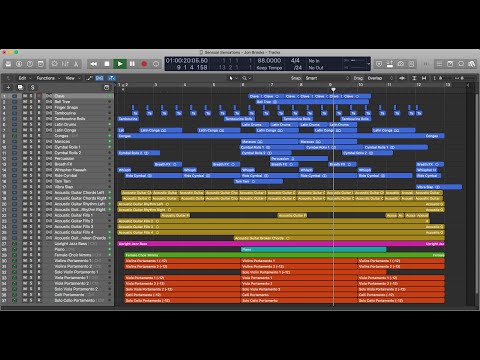The height and width of the screenshot is (360, 480).
Task: Start recording with the red Record button
Action: point(144,64)
